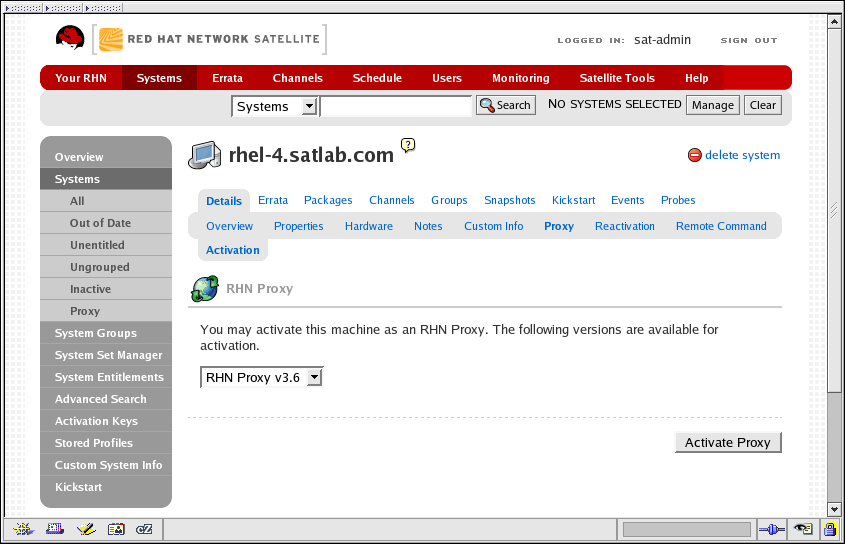The width and height of the screenshot is (845, 544).
Task: Click the vertical scrollbar up arrow
Action: point(834,22)
